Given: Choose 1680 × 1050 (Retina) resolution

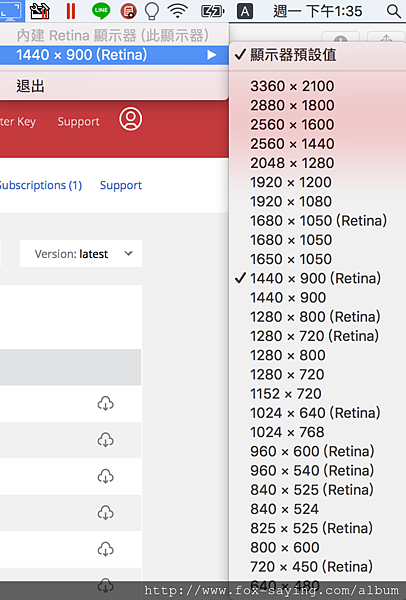Looking at the screenshot, I should [x=318, y=221].
